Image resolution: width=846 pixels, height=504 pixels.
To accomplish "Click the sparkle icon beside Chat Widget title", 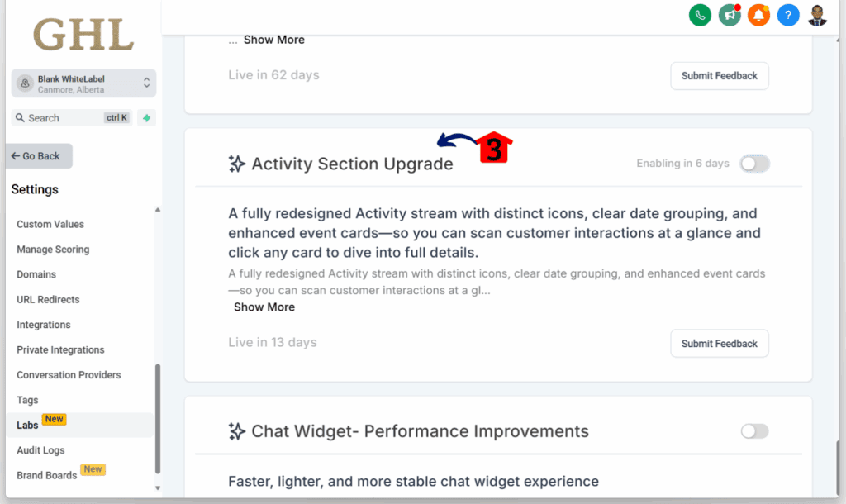I will (x=237, y=431).
